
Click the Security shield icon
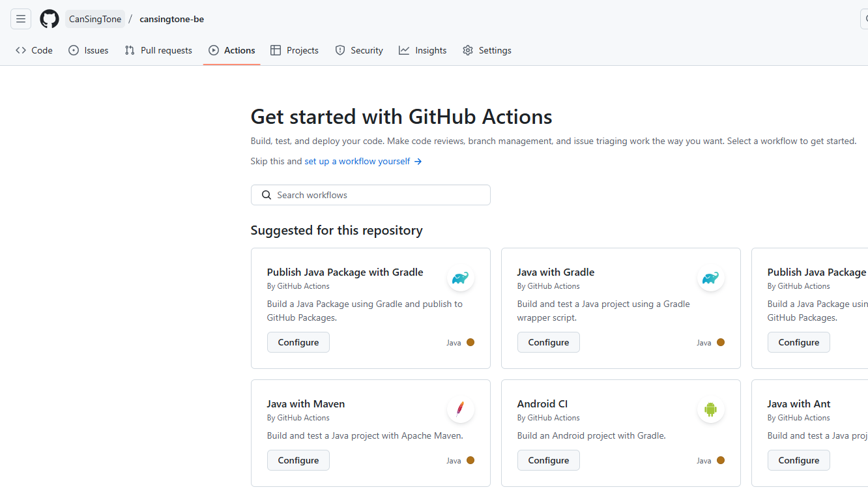click(x=340, y=50)
